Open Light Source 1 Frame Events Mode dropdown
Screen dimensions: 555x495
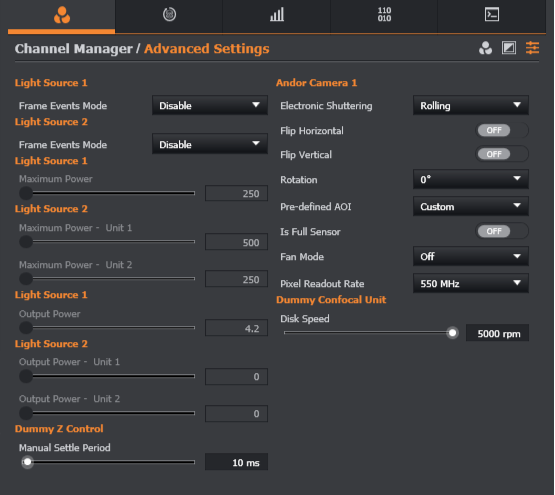pyautogui.click(x=210, y=105)
